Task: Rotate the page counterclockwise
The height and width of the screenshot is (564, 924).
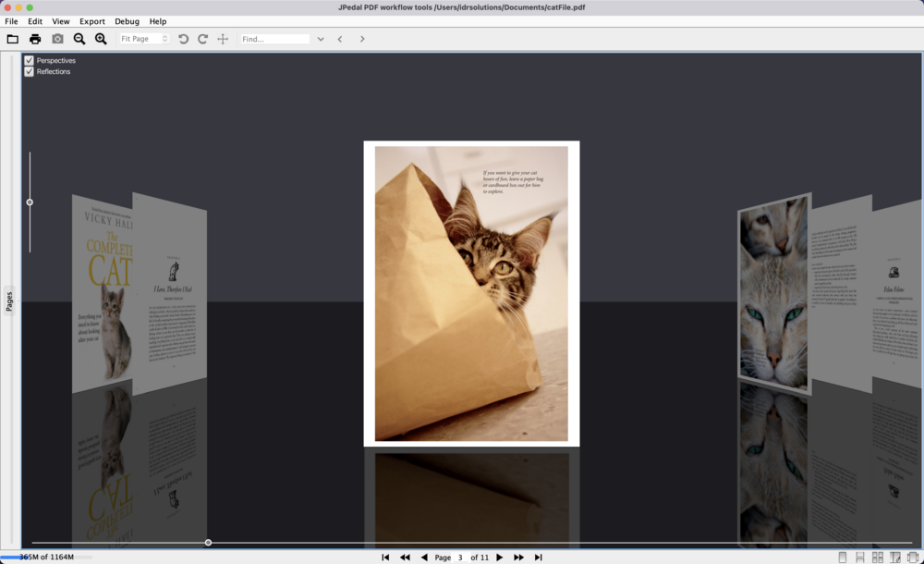Action: pyautogui.click(x=183, y=39)
